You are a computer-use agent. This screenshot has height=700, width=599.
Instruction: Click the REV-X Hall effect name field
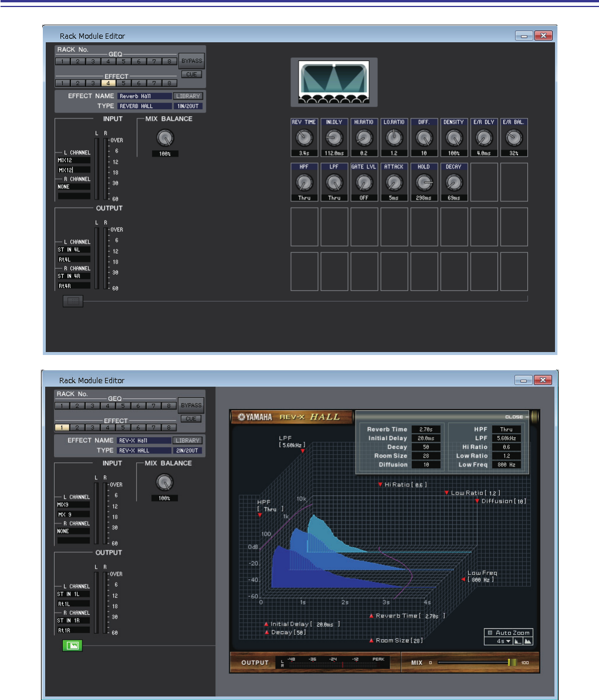144,441
